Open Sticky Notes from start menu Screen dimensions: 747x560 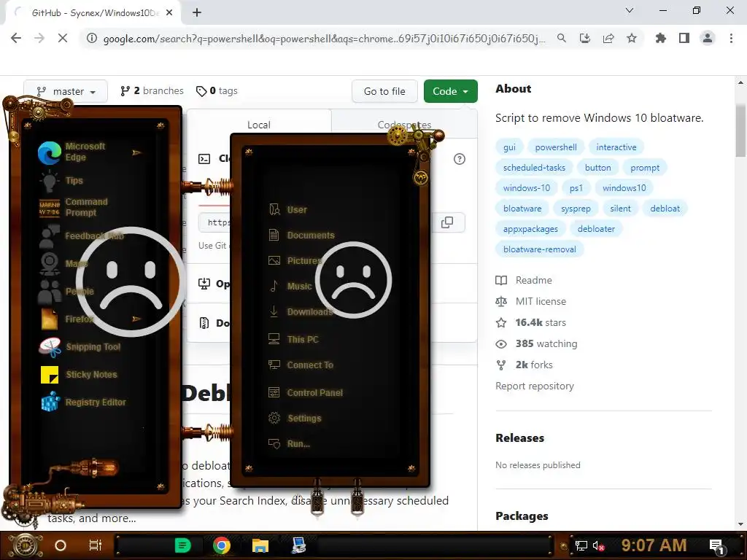(79, 374)
